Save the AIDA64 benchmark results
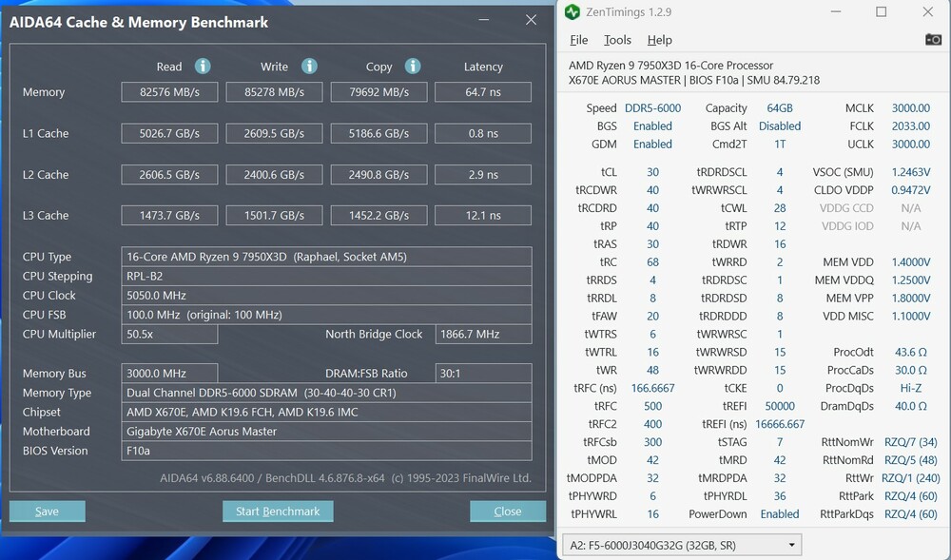This screenshot has height=560, width=951. (x=47, y=511)
